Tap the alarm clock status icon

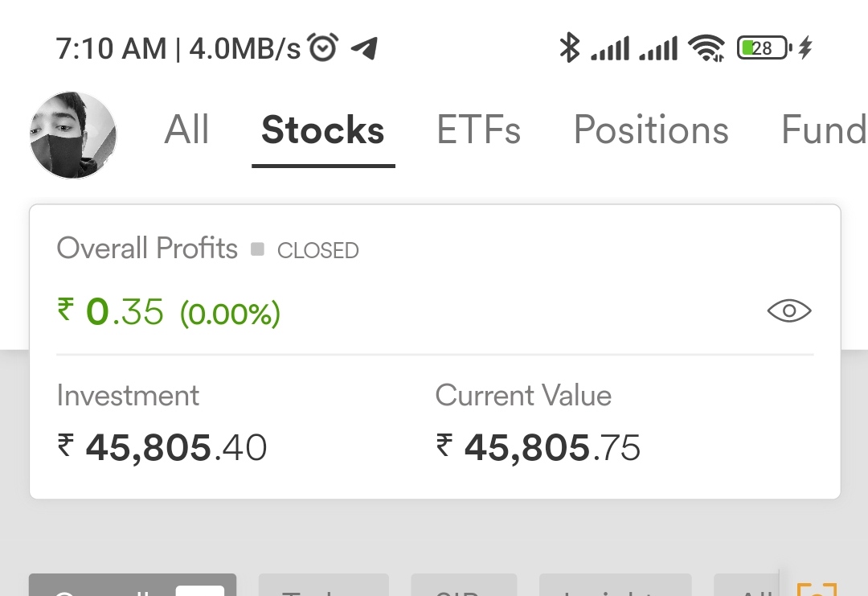coord(323,47)
